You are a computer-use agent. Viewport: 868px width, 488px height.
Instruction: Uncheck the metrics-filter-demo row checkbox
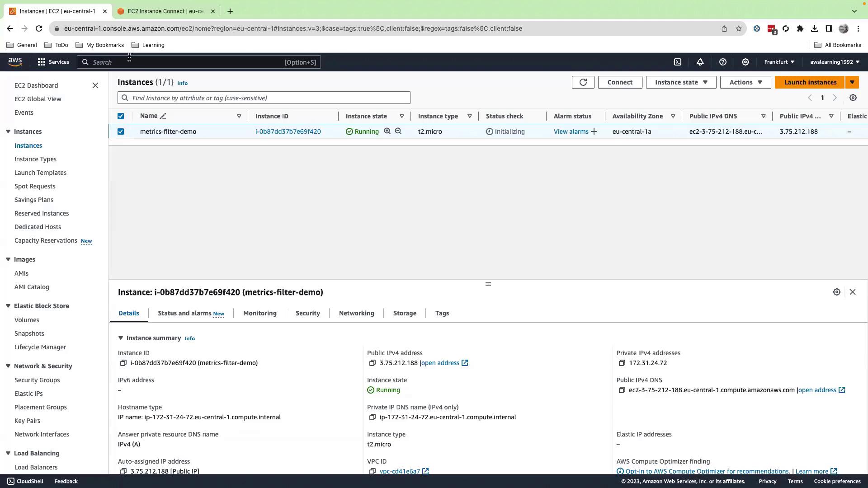click(121, 131)
